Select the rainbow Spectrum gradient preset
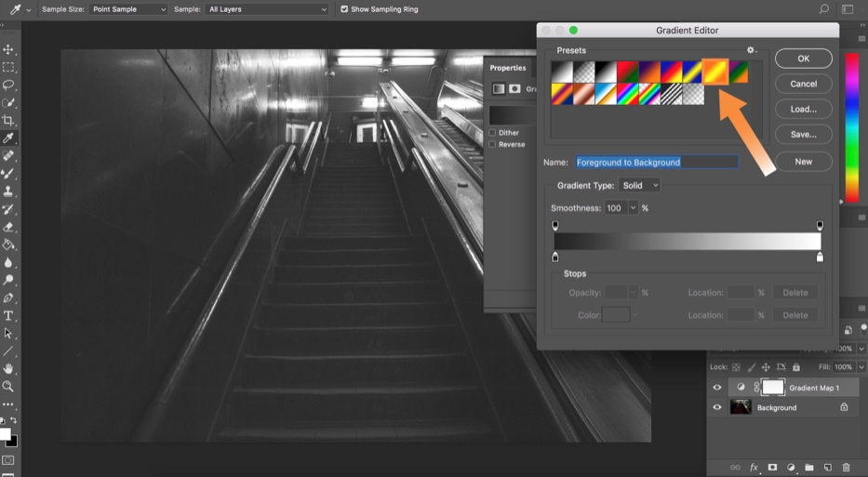 pyautogui.click(x=627, y=94)
